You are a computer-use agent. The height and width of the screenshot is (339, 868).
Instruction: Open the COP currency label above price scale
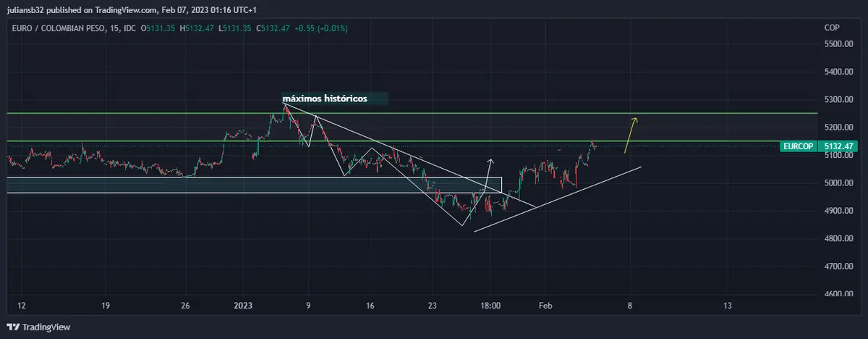coord(832,28)
